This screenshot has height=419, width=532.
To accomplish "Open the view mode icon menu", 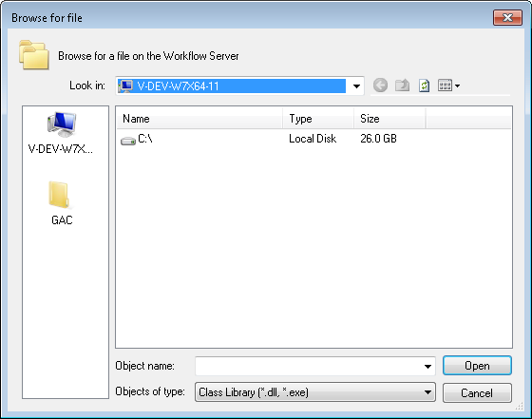I will point(445,86).
